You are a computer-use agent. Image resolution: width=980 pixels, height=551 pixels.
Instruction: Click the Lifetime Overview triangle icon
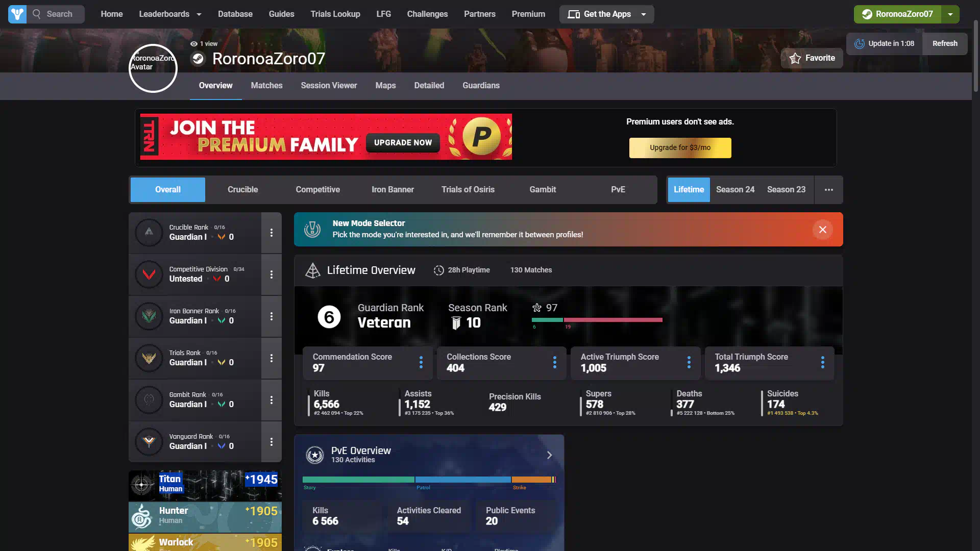pos(312,270)
